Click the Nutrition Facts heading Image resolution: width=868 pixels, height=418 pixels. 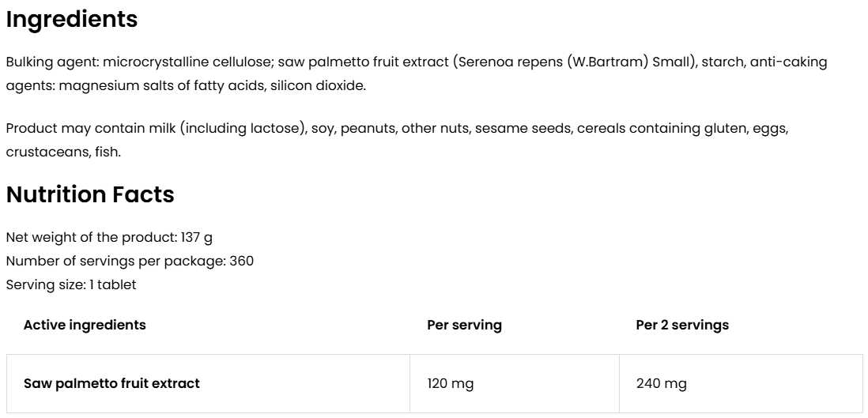[x=90, y=194]
